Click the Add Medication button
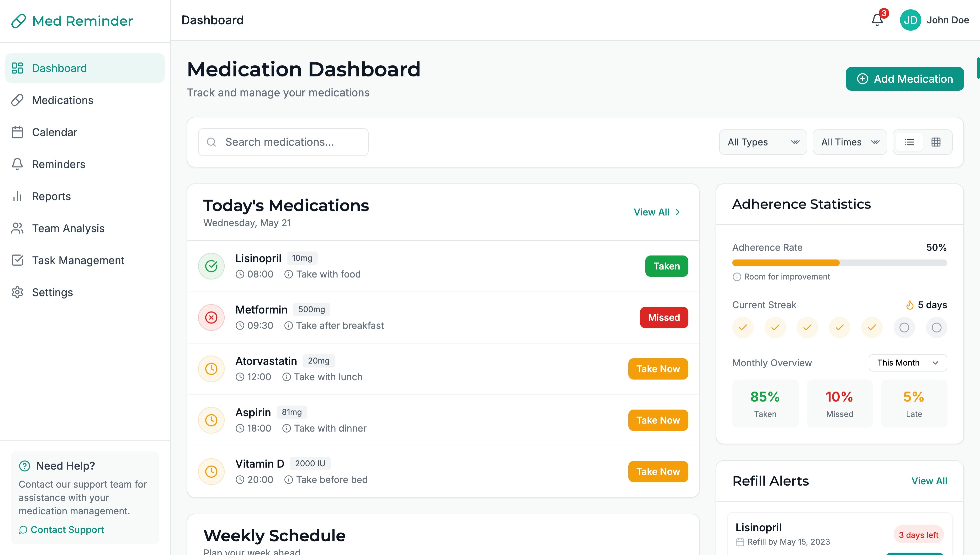980x555 pixels. click(905, 78)
